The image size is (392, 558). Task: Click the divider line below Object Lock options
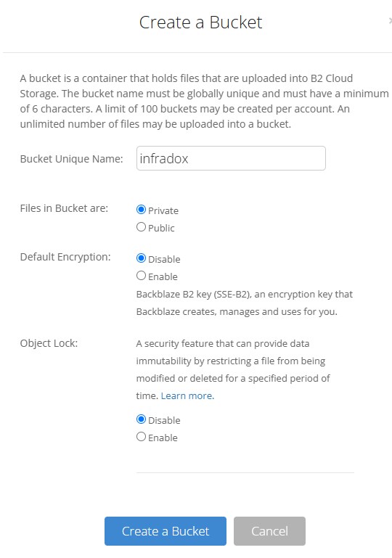(x=245, y=472)
